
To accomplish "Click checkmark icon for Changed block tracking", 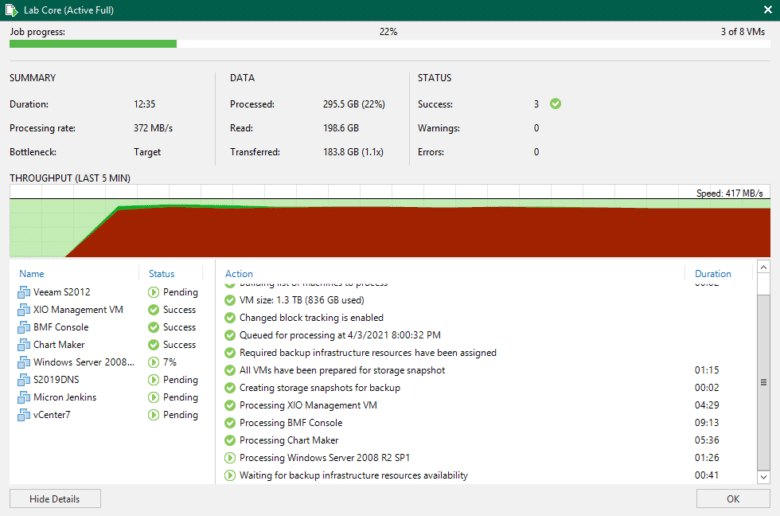I will tap(230, 317).
